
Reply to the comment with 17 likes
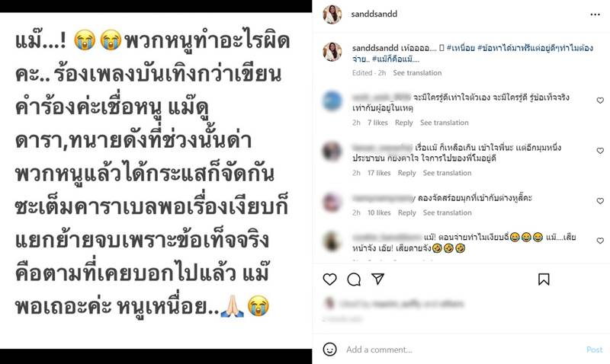pyautogui.click(x=406, y=173)
